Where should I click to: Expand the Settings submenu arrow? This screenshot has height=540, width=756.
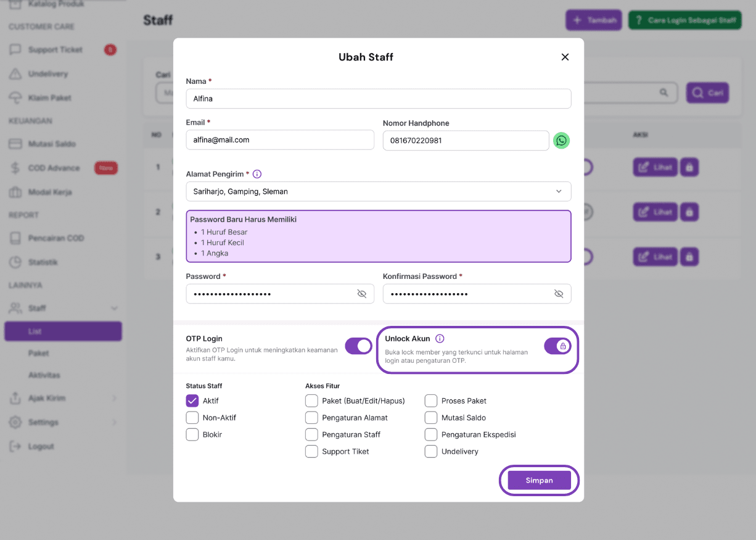(x=114, y=422)
